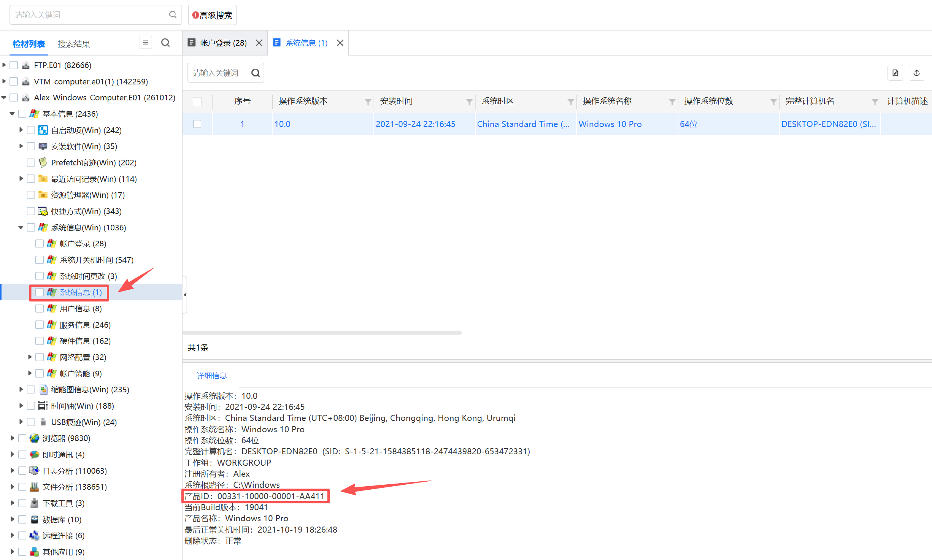Expand the VTM-computer.e01(1) tree node

[4, 81]
